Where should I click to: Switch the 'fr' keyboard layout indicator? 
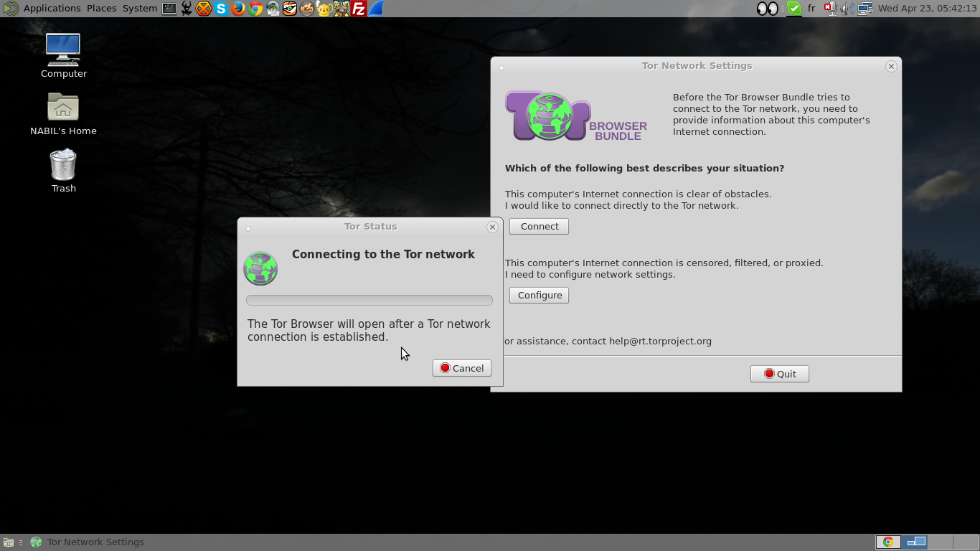pos(811,9)
